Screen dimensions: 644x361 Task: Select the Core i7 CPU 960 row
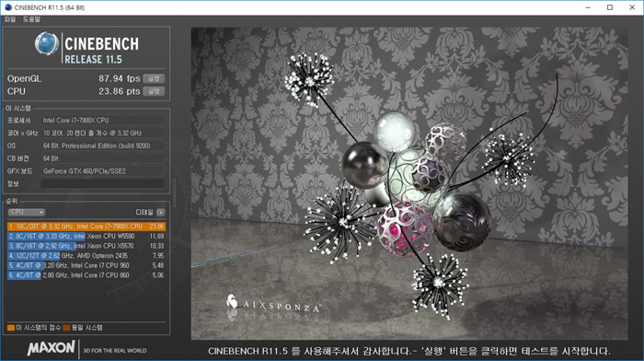point(86,265)
